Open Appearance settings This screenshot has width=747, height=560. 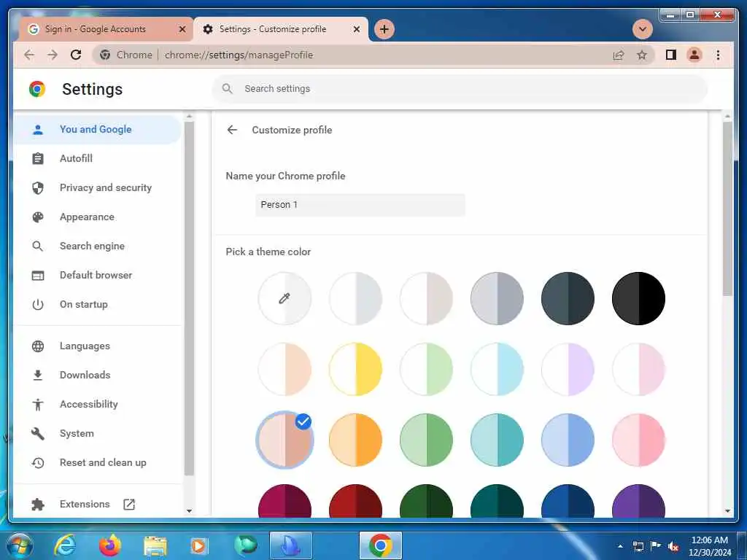(97, 217)
